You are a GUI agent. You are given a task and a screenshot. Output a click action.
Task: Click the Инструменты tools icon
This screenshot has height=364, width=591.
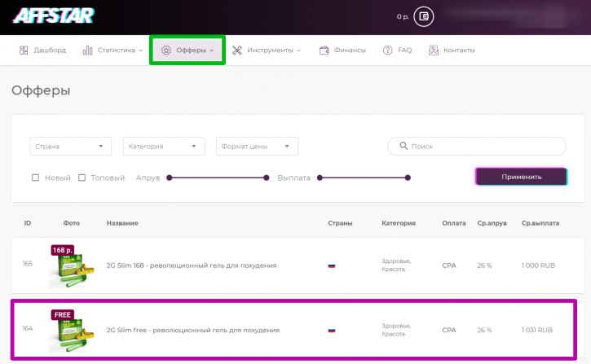(237, 50)
